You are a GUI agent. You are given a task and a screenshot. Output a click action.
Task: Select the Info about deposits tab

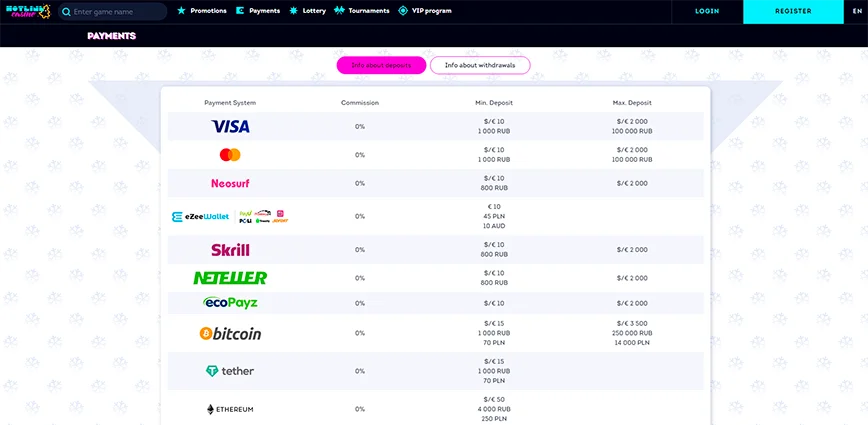click(x=381, y=65)
